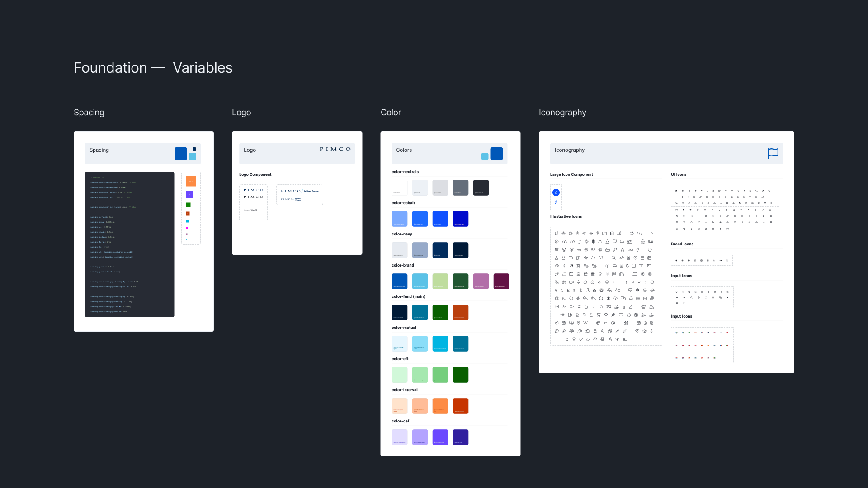
Task: Select the orange spacing block
Action: [x=191, y=181]
